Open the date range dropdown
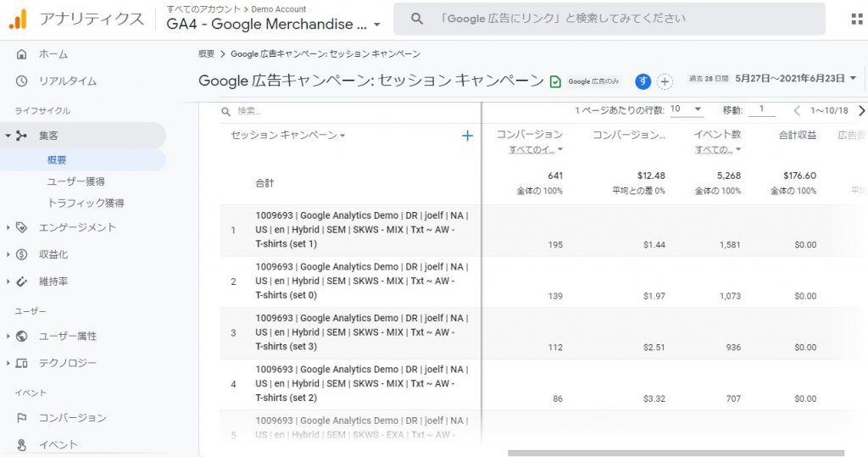The width and height of the screenshot is (868, 457). [x=853, y=78]
